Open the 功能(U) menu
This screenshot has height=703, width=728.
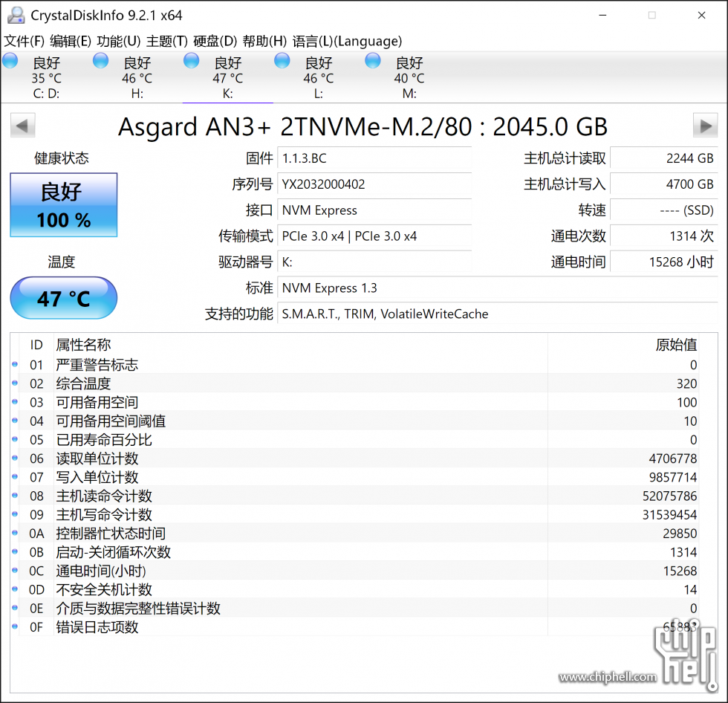[x=118, y=42]
